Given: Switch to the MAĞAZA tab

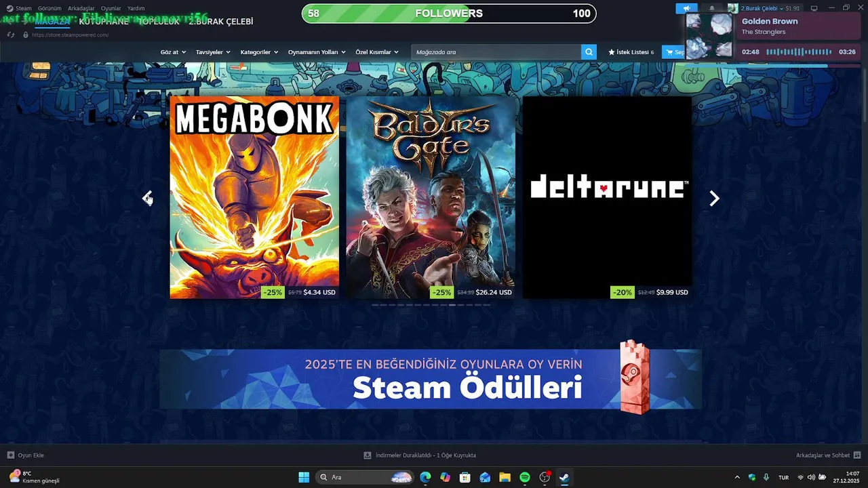Looking at the screenshot, I should (52, 22).
